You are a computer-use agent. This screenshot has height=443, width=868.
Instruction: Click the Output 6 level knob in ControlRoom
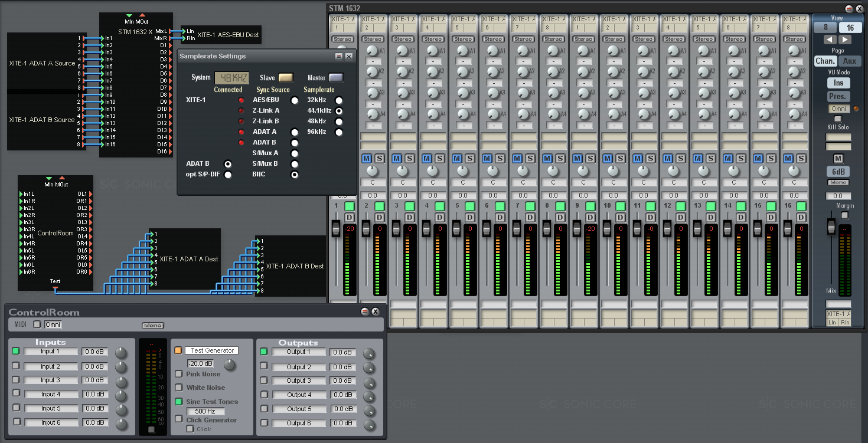point(369,425)
